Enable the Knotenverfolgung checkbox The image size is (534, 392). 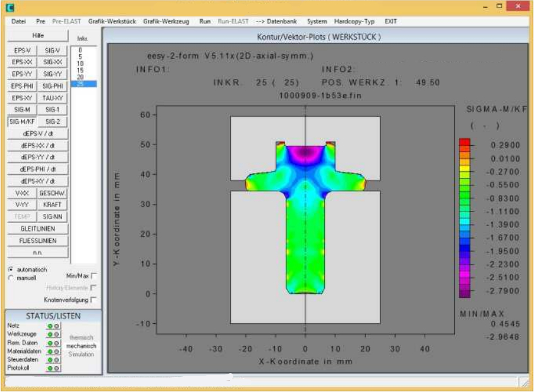[94, 300]
